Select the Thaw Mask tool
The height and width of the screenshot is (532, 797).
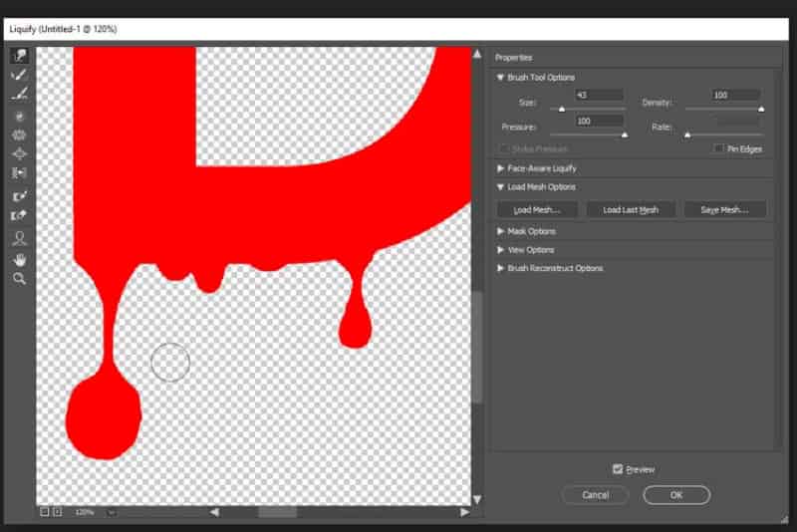19,215
